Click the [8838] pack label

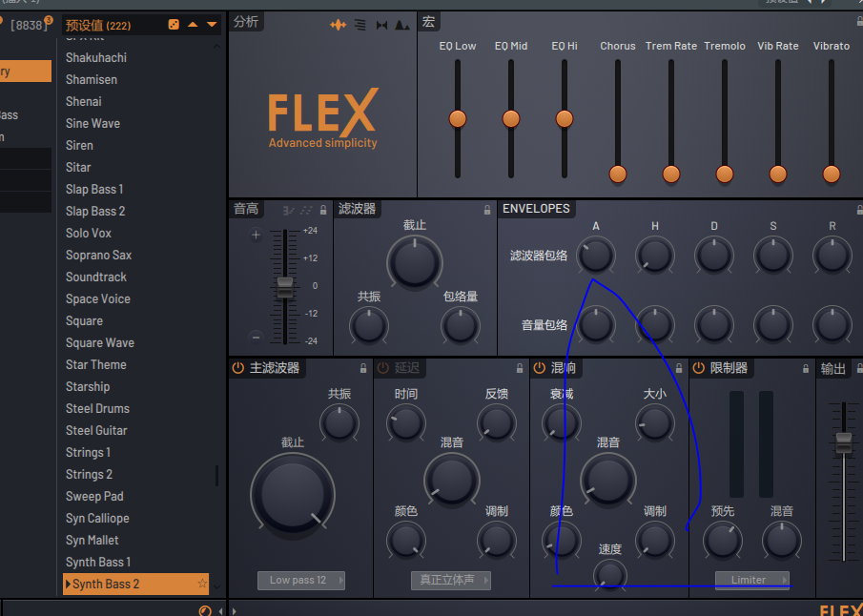coord(27,26)
